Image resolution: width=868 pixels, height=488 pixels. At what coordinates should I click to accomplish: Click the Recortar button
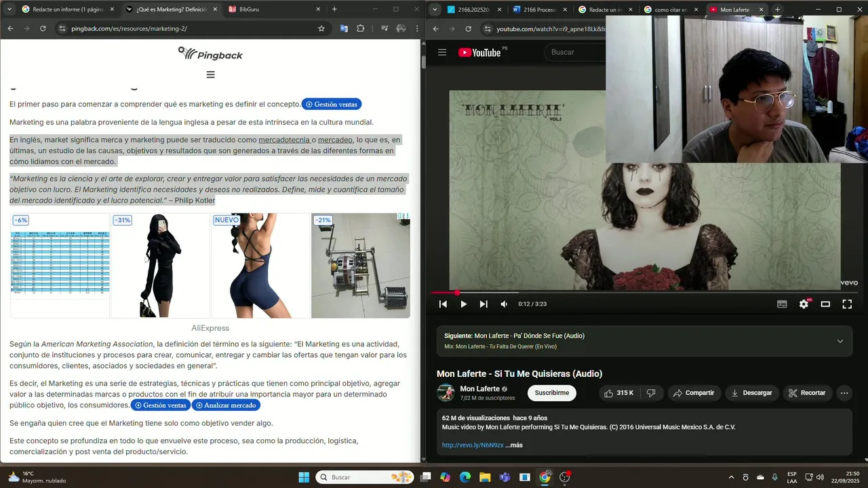pyautogui.click(x=807, y=393)
